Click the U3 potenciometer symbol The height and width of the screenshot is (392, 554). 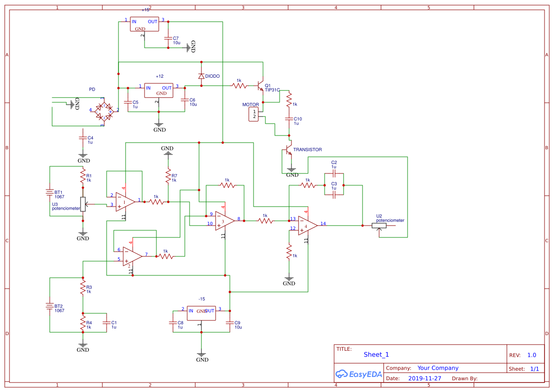pyautogui.click(x=83, y=204)
